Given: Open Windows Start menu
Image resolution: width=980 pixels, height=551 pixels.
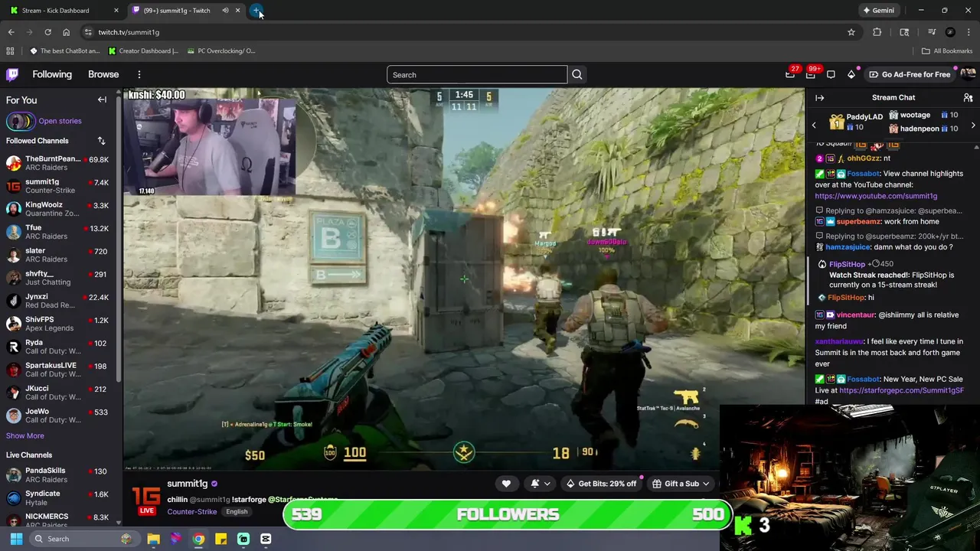Looking at the screenshot, I should (x=16, y=539).
